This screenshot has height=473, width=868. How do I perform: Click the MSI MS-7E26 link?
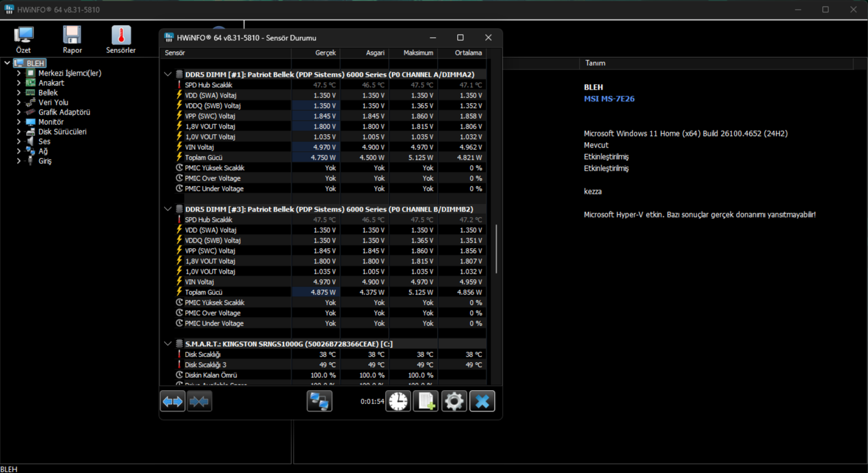pos(609,99)
